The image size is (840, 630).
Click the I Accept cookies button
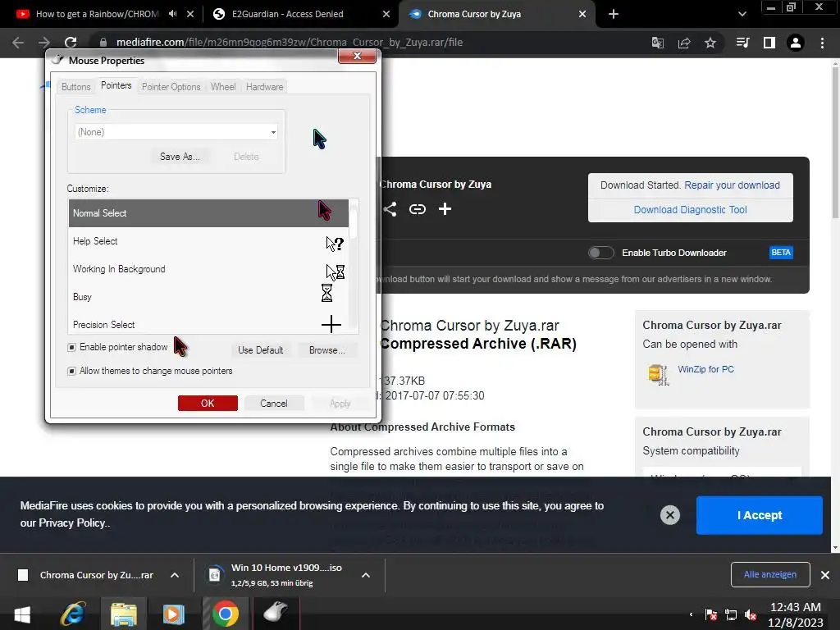tap(759, 515)
